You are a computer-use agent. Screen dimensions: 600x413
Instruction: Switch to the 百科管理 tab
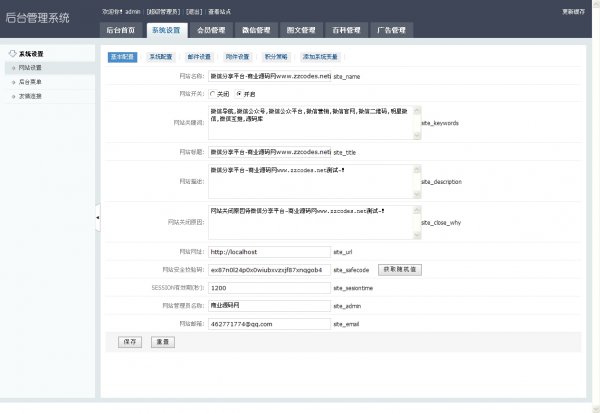tap(346, 30)
